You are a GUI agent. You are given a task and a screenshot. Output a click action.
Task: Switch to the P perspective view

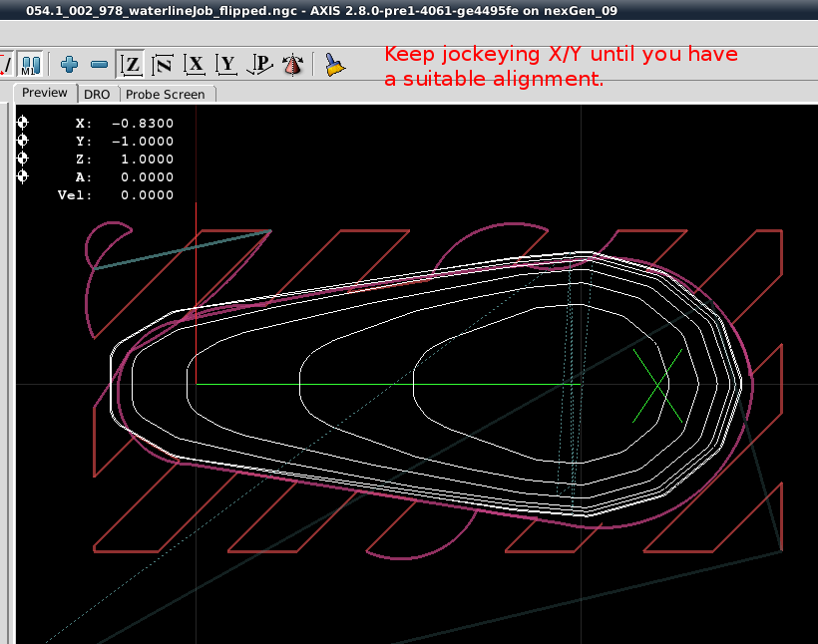coord(260,65)
